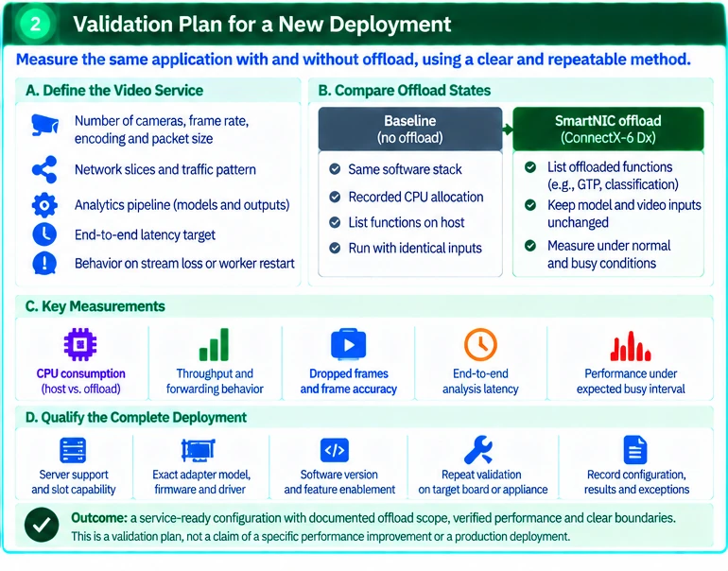The width and height of the screenshot is (728, 571).
Task: Click the server rack icon above Server support
Action: pyautogui.click(x=73, y=450)
